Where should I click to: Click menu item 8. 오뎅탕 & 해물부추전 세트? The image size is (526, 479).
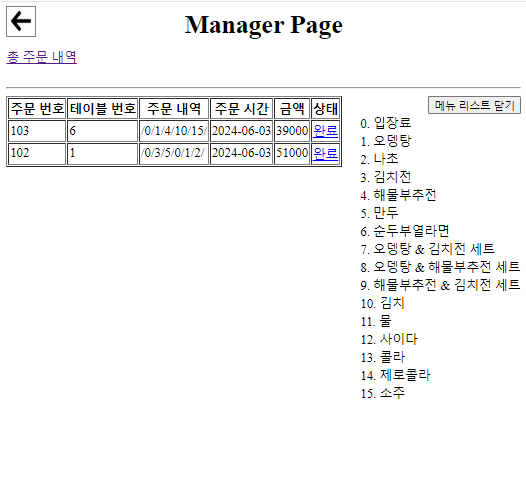click(440, 267)
